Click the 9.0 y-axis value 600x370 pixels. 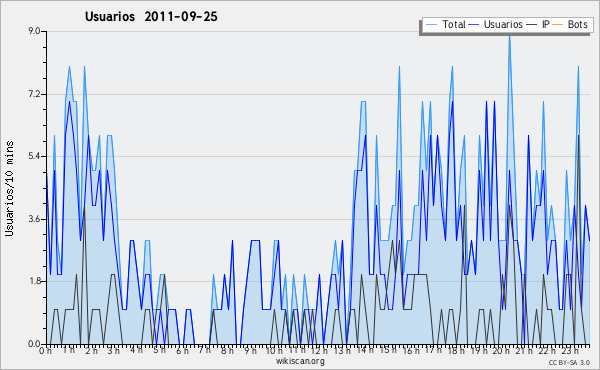34,31
